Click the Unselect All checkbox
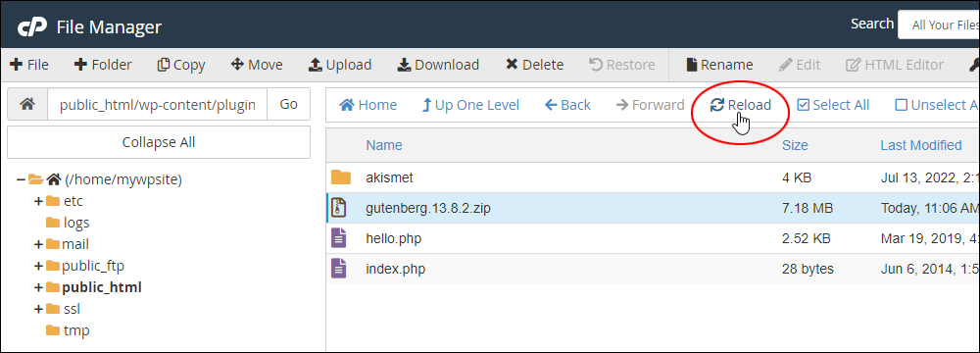 coord(901,105)
